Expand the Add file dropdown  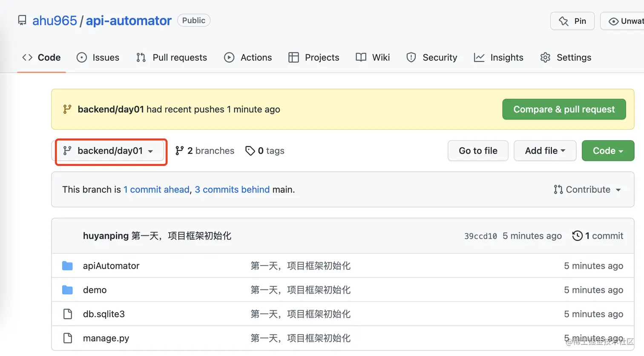point(545,151)
